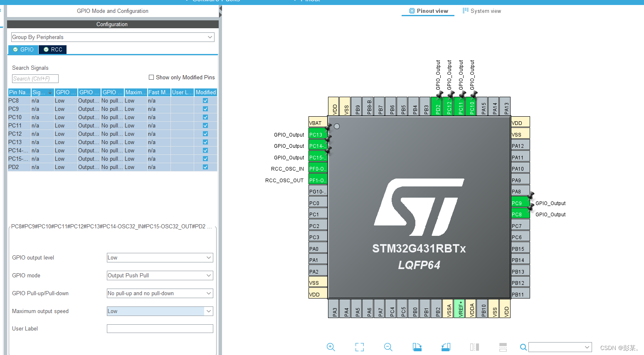Switch to System view tab

(482, 11)
